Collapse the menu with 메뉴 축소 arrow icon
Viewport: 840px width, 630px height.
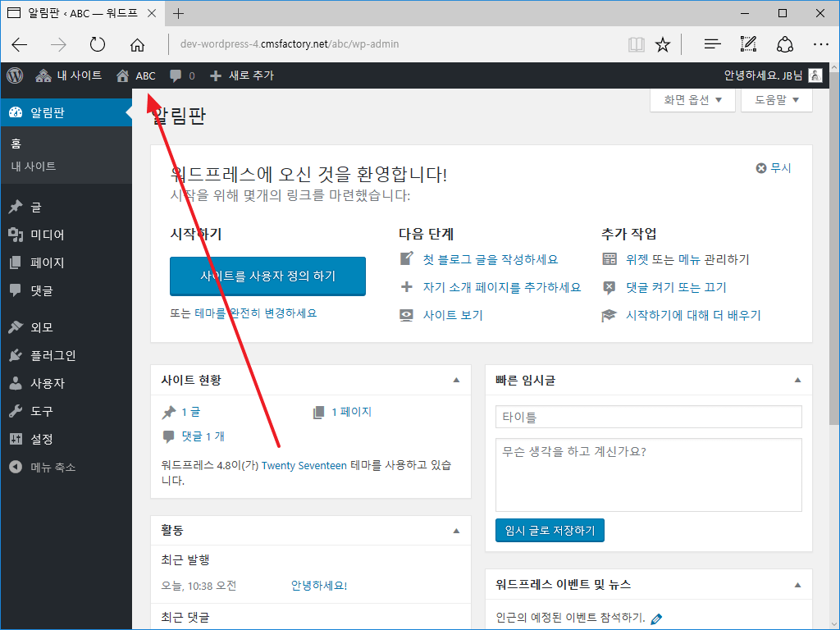tap(16, 467)
